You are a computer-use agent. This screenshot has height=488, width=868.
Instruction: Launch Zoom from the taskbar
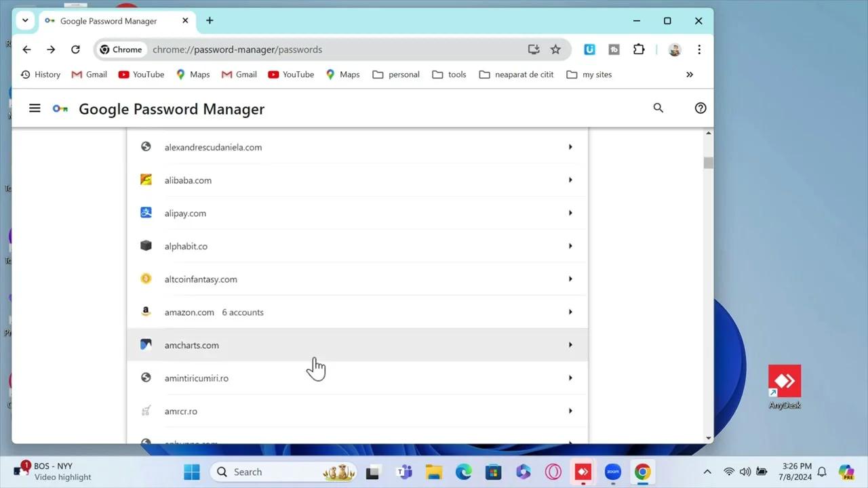[612, 471]
